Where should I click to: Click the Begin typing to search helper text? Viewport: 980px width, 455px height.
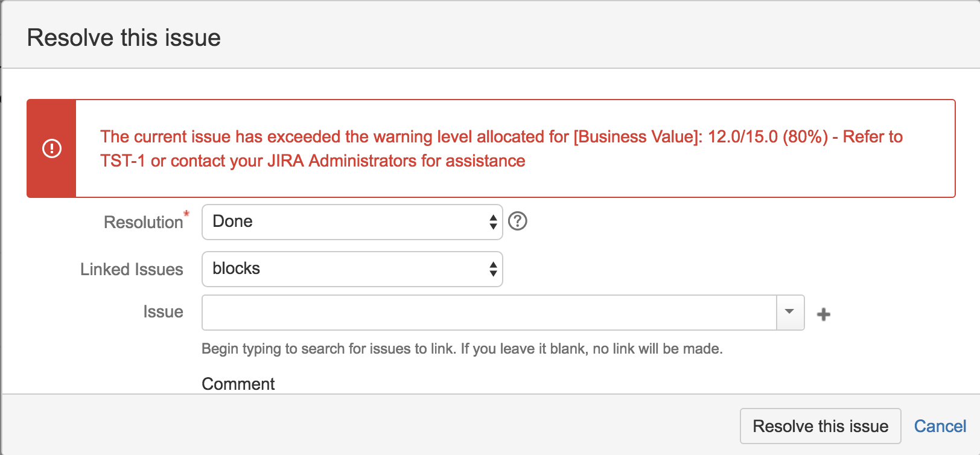tap(462, 349)
